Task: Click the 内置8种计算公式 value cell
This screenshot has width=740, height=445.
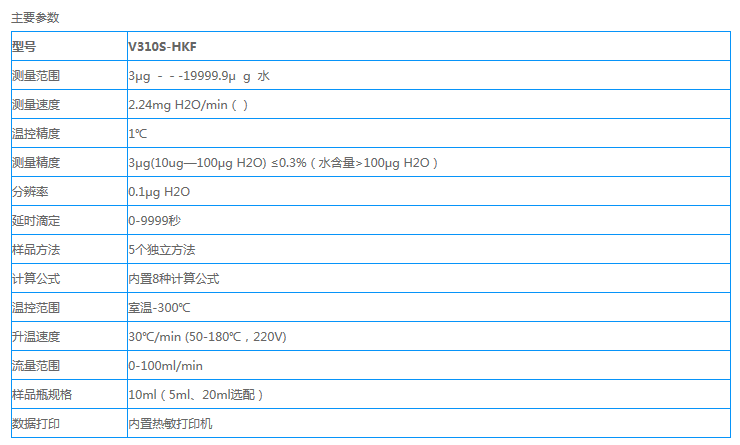Action: (173, 278)
